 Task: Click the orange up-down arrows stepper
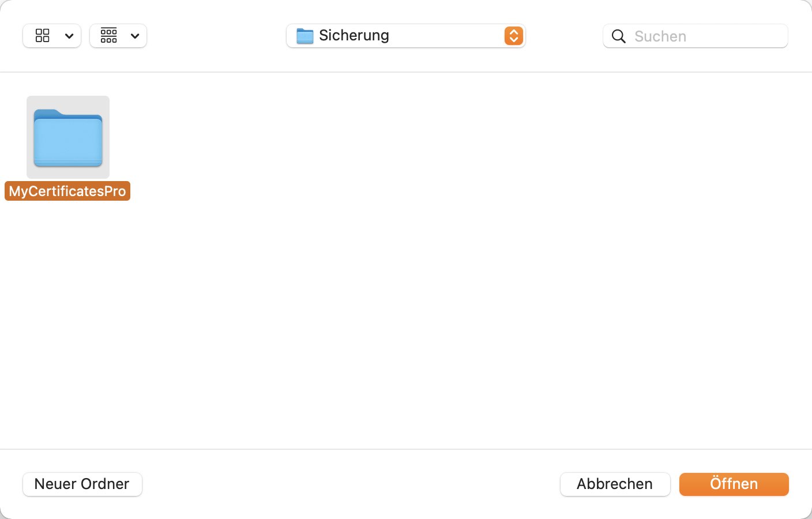(x=513, y=36)
